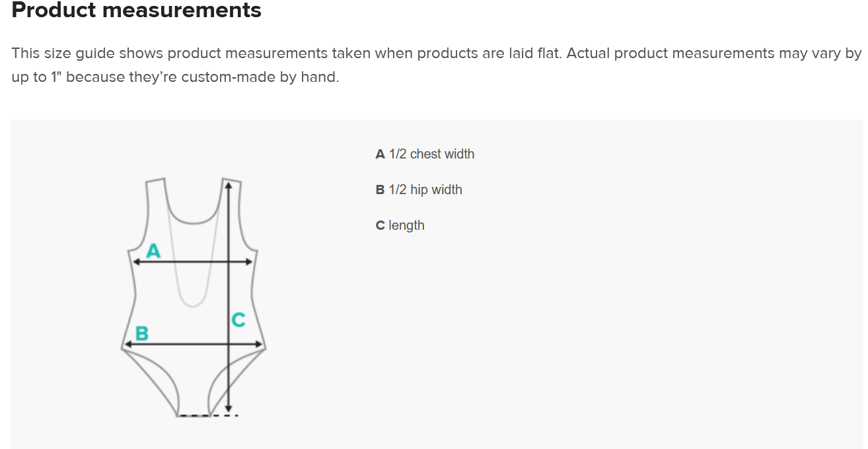Select the vertical length arrow

click(228, 297)
